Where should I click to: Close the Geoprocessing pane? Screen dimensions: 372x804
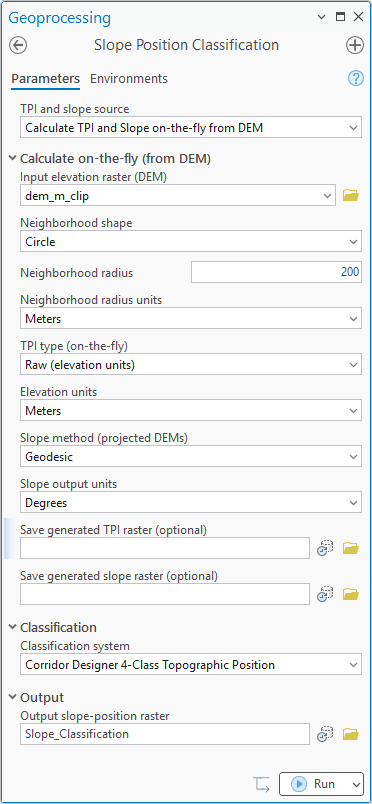358,17
